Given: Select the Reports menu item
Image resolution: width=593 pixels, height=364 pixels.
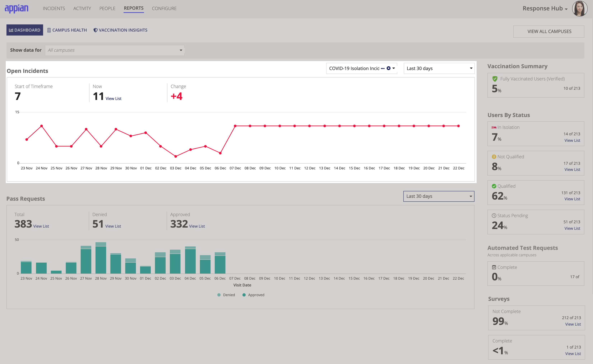Looking at the screenshot, I should point(133,8).
